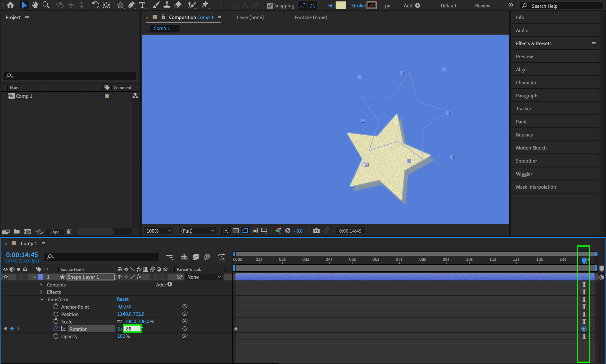This screenshot has width=606, height=364.
Task: Delete selected project item with trash icon
Action: (69, 232)
